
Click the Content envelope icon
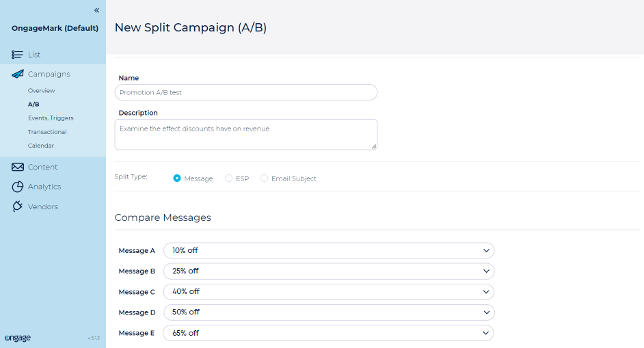point(18,168)
